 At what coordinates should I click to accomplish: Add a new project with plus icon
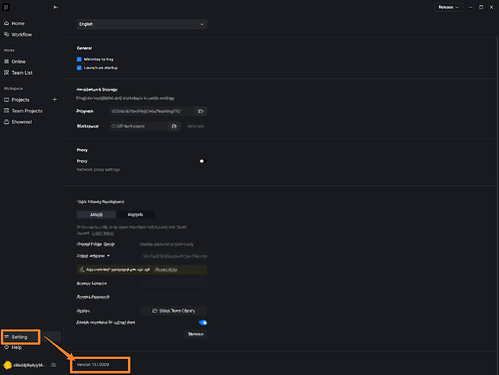55,100
